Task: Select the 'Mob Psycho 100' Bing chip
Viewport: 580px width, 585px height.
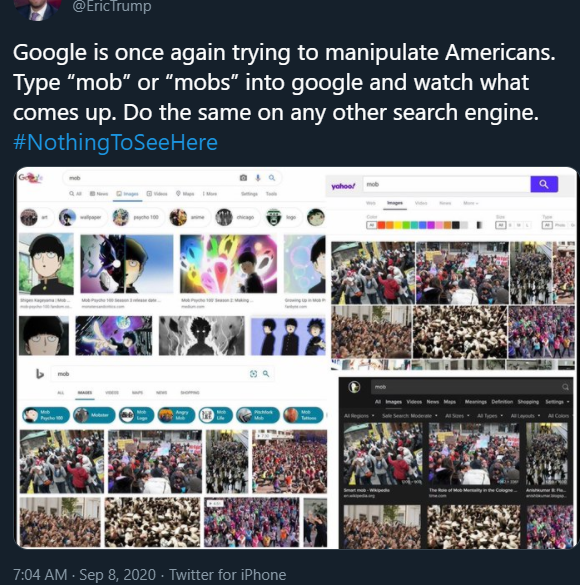Action: click(x=46, y=415)
